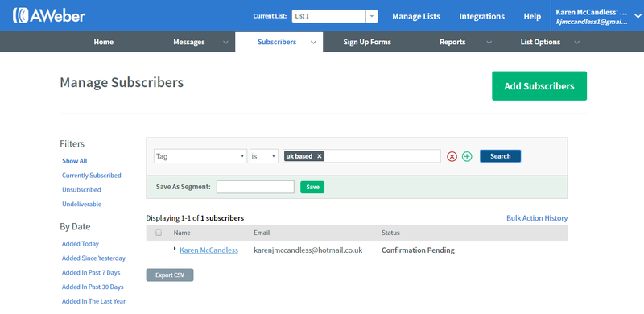Filter by Added Today
This screenshot has height=314, width=644.
pos(80,244)
